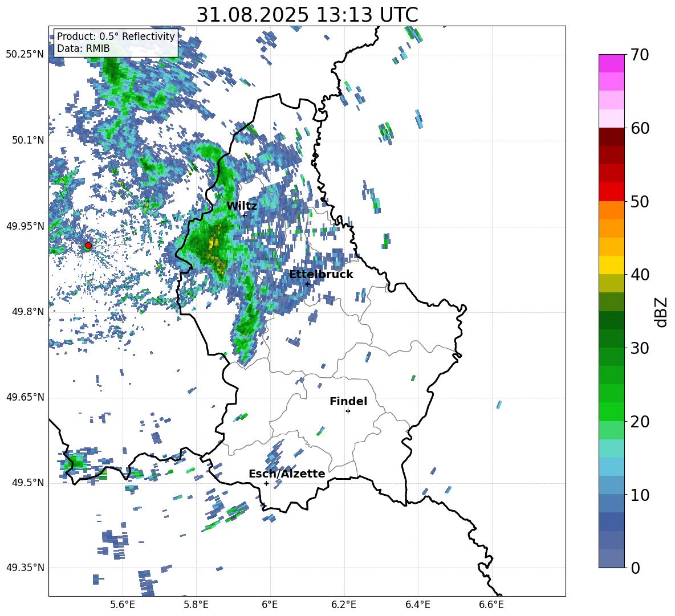Click the 49.8°N latitude tick label
The width and height of the screenshot is (675, 616).
(27, 312)
